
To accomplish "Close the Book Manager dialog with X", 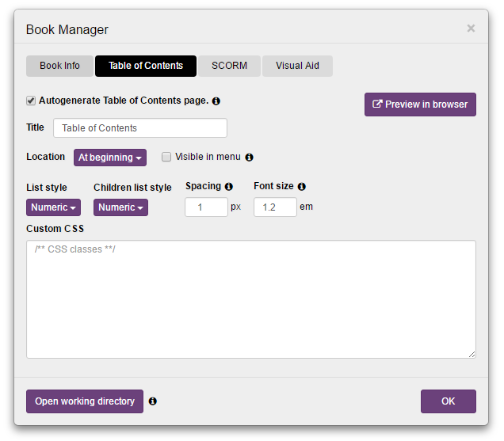I will [471, 29].
